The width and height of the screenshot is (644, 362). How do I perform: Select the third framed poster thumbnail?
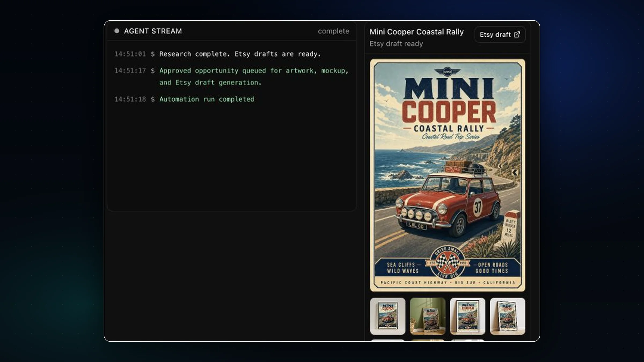point(467,316)
